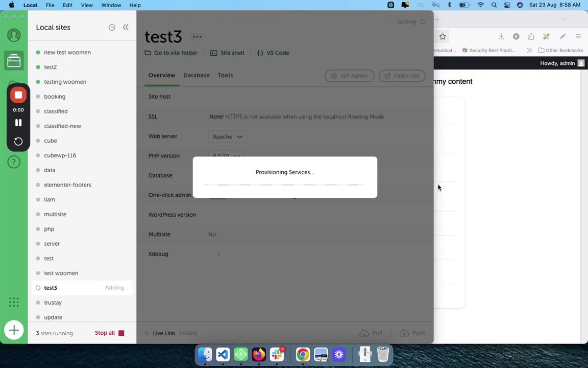The image size is (588, 368).
Task: List all browser tabs chevron
Action: tap(563, 19)
